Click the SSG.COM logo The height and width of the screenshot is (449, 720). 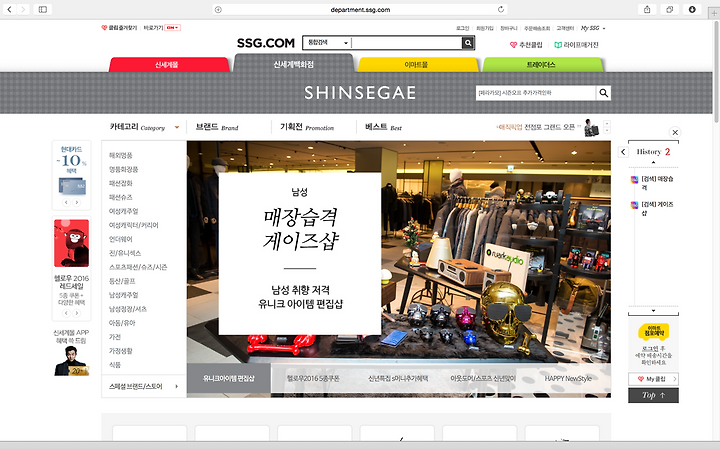(x=266, y=43)
